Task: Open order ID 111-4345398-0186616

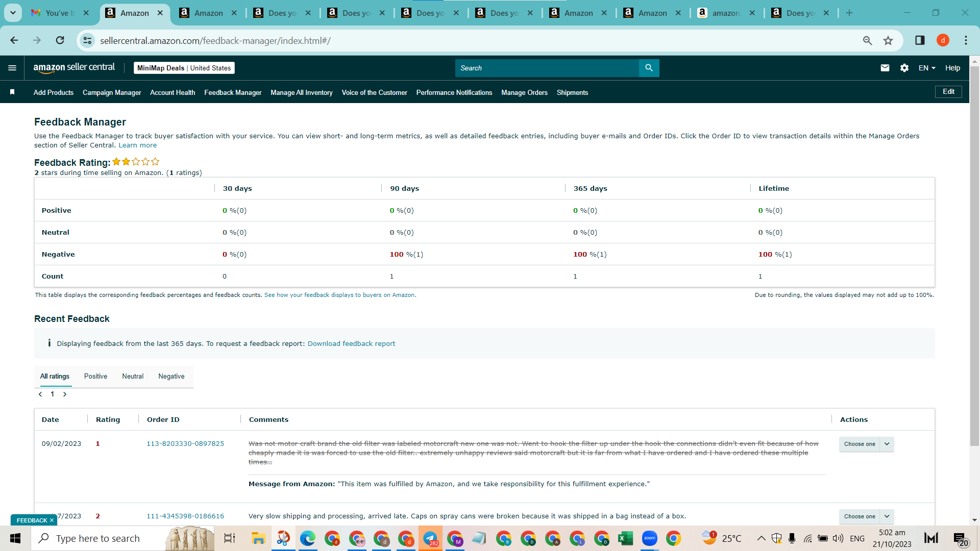Action: tap(185, 516)
